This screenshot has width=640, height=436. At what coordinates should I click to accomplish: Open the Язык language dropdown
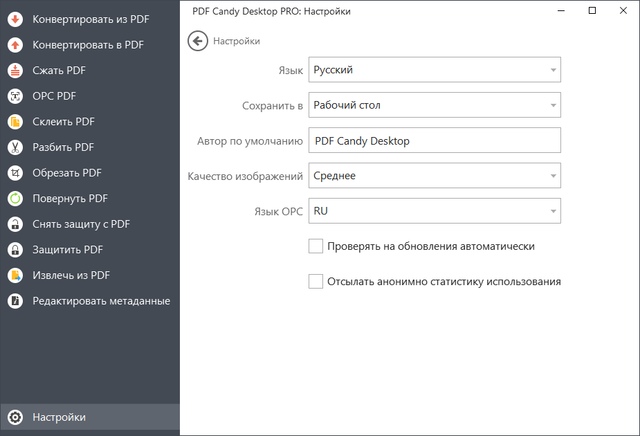pyautogui.click(x=433, y=70)
